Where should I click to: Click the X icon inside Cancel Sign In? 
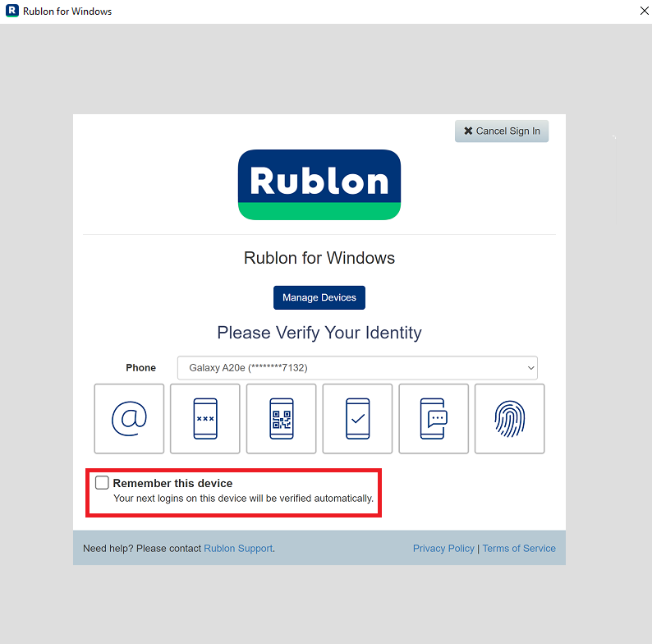[x=468, y=131]
